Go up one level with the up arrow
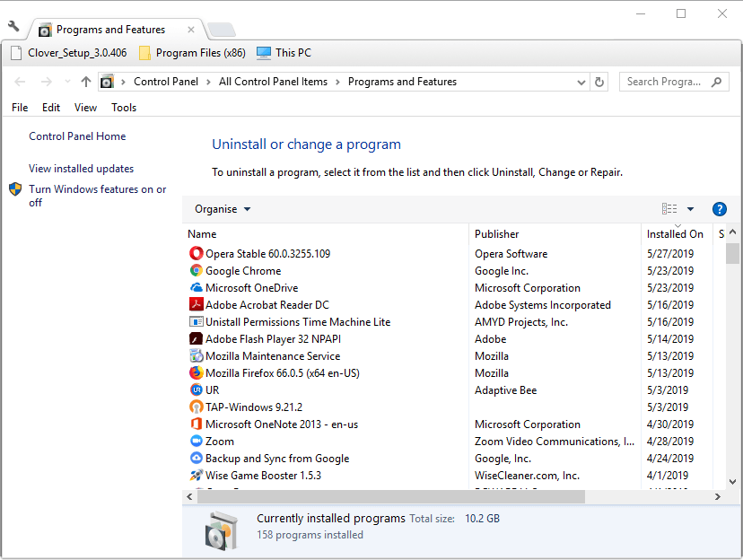The height and width of the screenshot is (560, 743). click(x=86, y=82)
